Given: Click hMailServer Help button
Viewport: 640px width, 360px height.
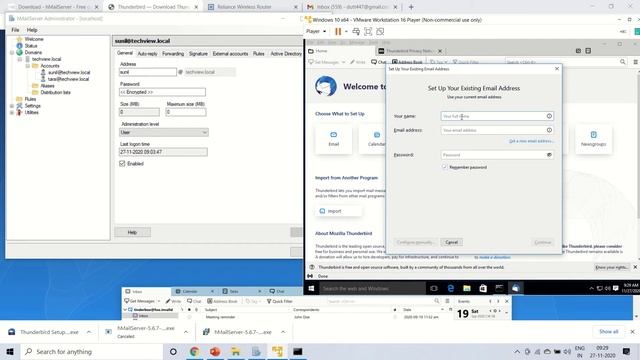Looking at the screenshot, I should (x=132, y=232).
